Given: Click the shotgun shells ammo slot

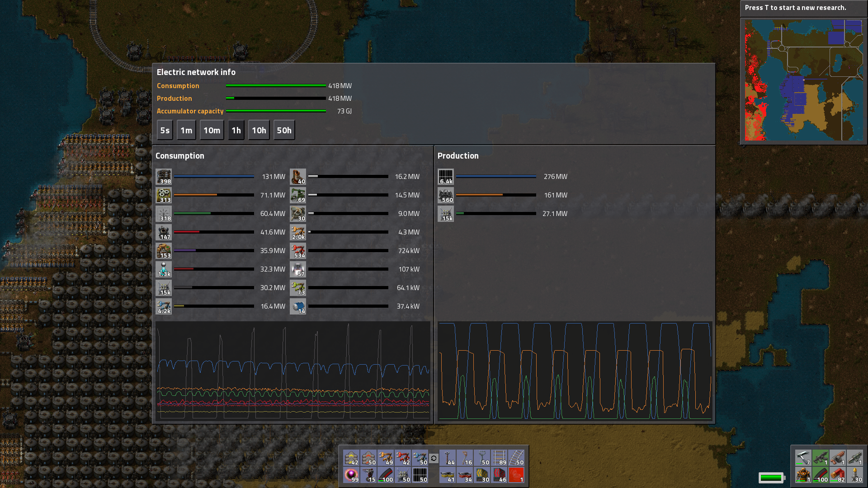Looking at the screenshot, I should click(x=837, y=475).
